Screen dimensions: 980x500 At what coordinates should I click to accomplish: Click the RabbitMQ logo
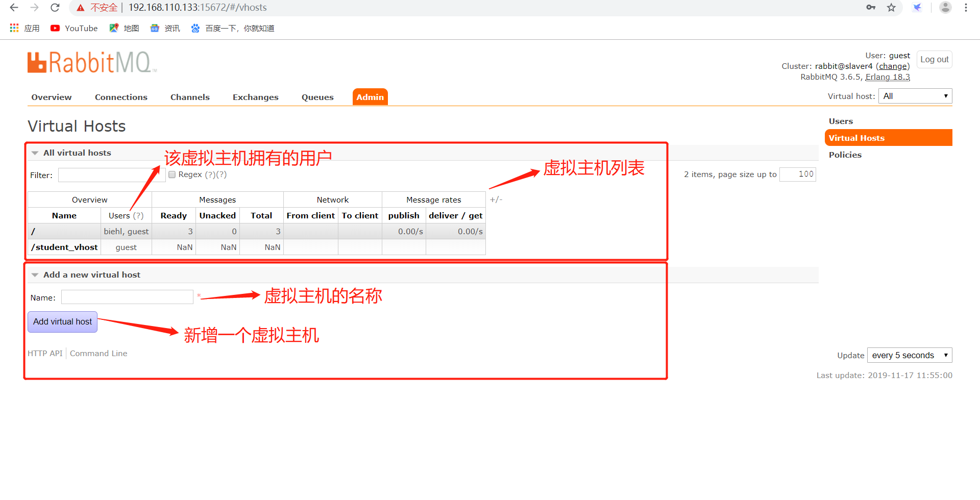click(x=92, y=62)
